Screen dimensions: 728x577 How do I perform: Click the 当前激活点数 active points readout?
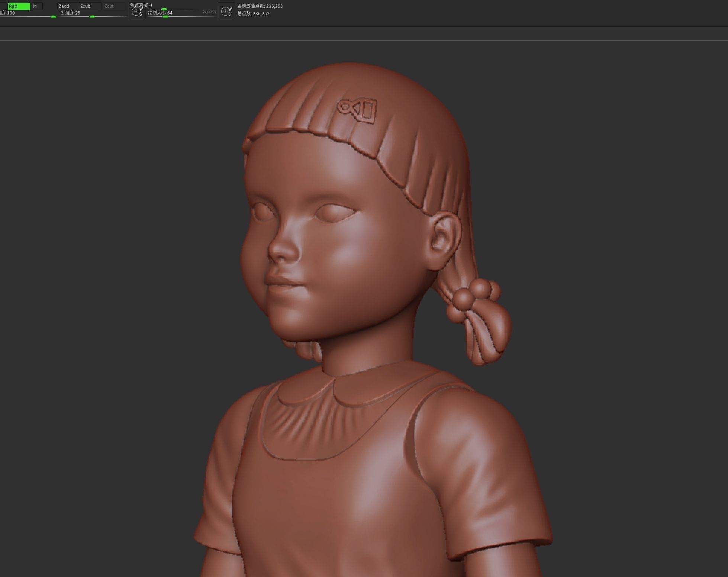(x=260, y=6)
